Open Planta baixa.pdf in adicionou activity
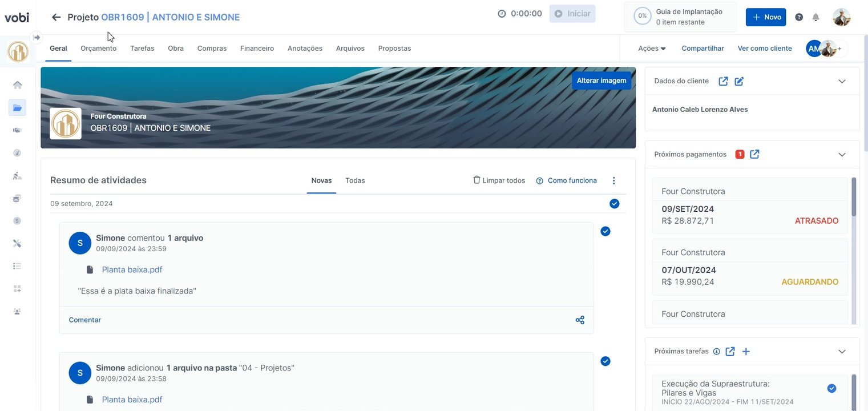The width and height of the screenshot is (868, 411). point(132,400)
